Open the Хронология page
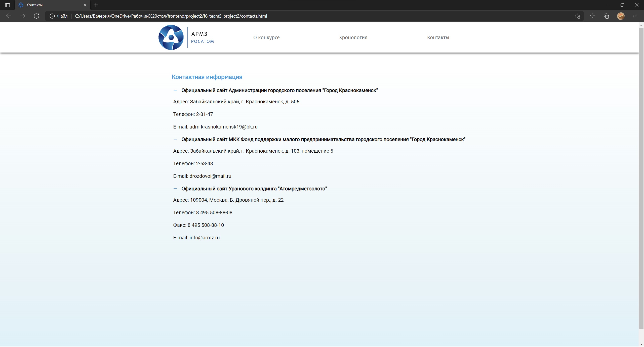The image size is (644, 347). (353, 37)
